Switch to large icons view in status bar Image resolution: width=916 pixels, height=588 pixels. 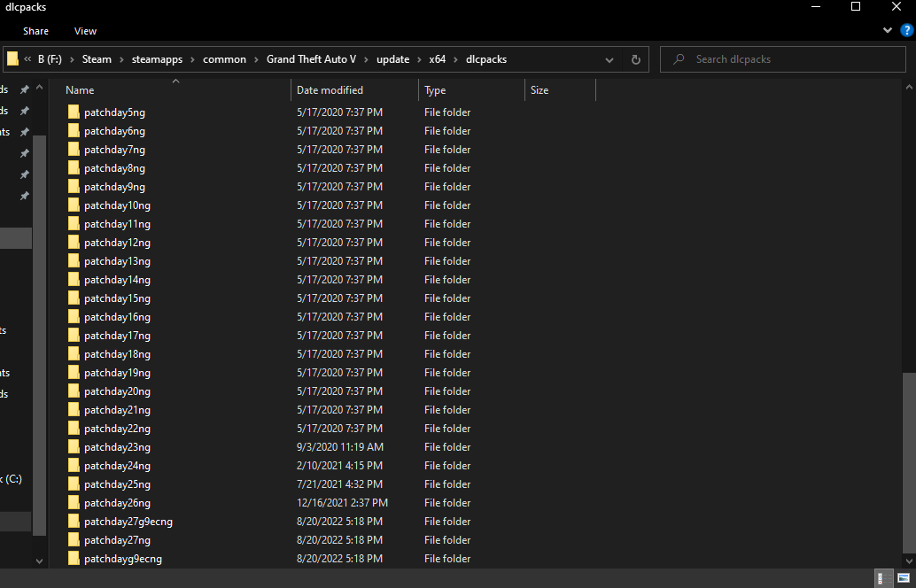click(903, 578)
